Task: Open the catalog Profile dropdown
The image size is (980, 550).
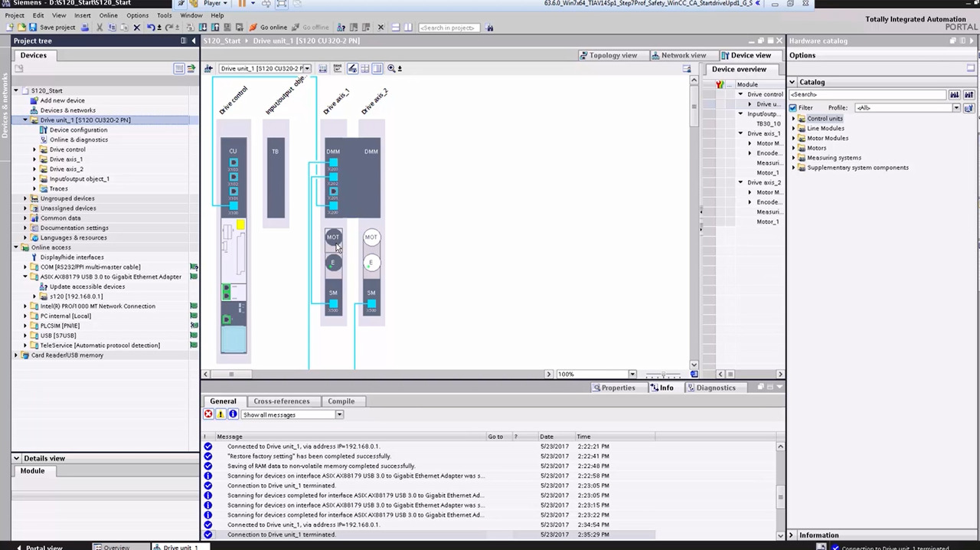Action: 955,108
